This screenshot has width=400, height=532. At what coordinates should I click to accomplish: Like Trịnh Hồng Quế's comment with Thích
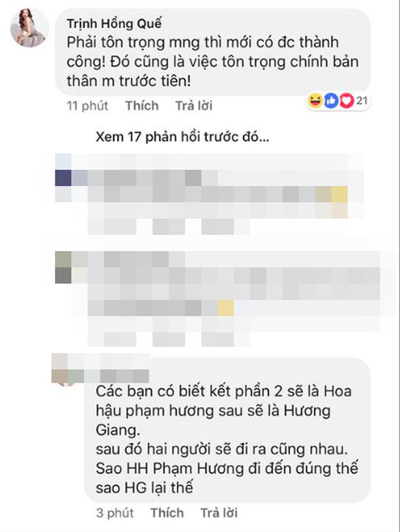pos(142,105)
